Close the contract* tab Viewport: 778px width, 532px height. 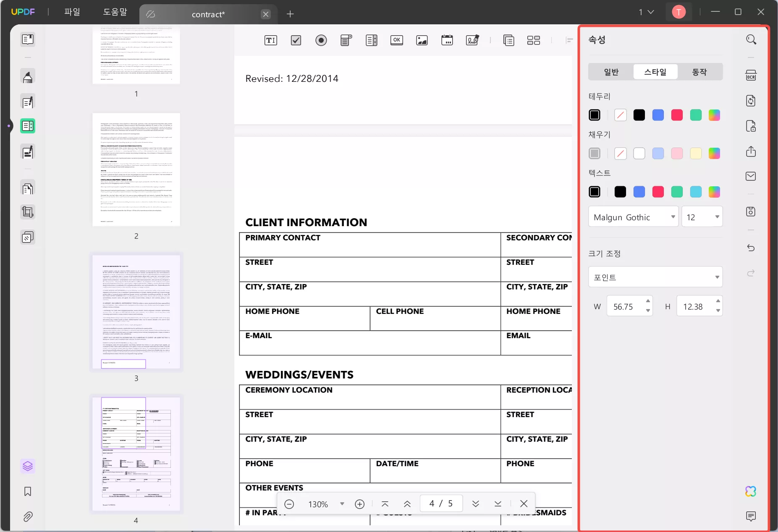coord(266,14)
